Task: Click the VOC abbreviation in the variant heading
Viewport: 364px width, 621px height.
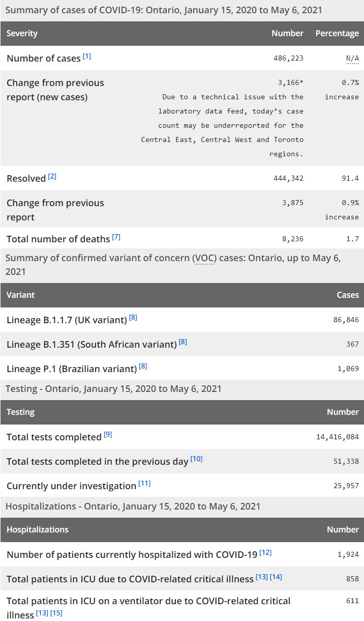Action: coord(204,258)
